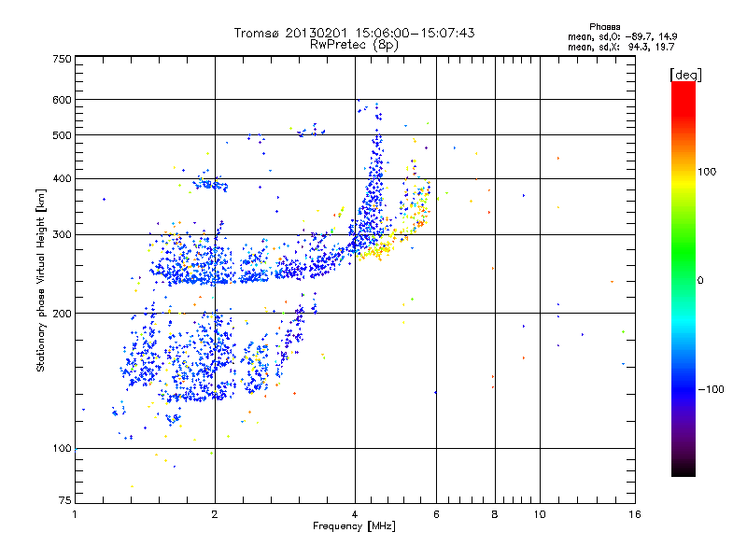This screenshot has height=560, width=747.
Task: Click the y-axis tick label "500"
Action: click(x=62, y=135)
